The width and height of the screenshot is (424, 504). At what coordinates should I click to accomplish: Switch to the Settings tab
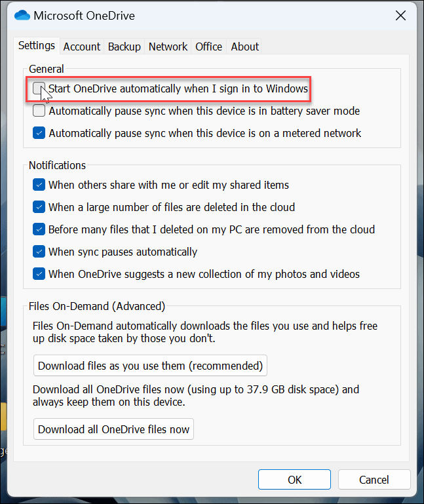(37, 46)
